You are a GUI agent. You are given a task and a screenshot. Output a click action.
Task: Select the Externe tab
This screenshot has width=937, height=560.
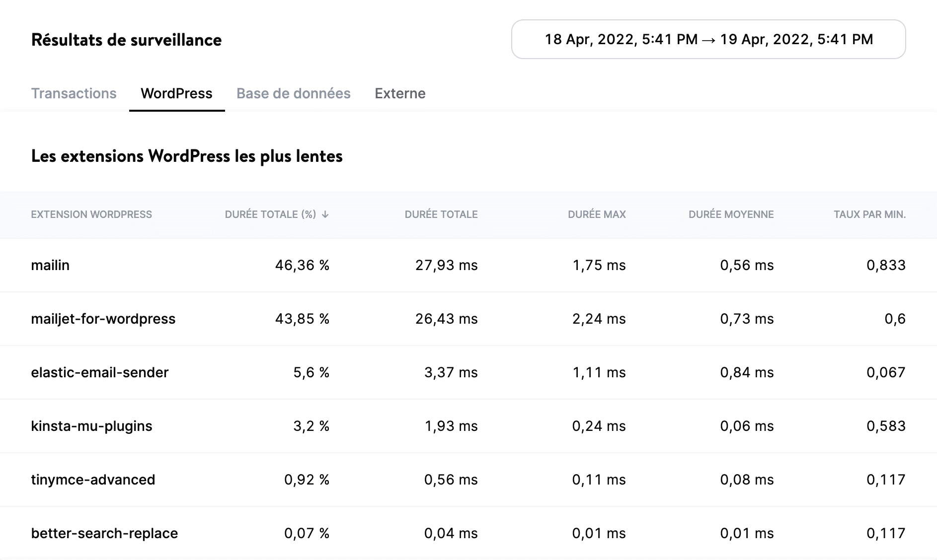tap(400, 93)
